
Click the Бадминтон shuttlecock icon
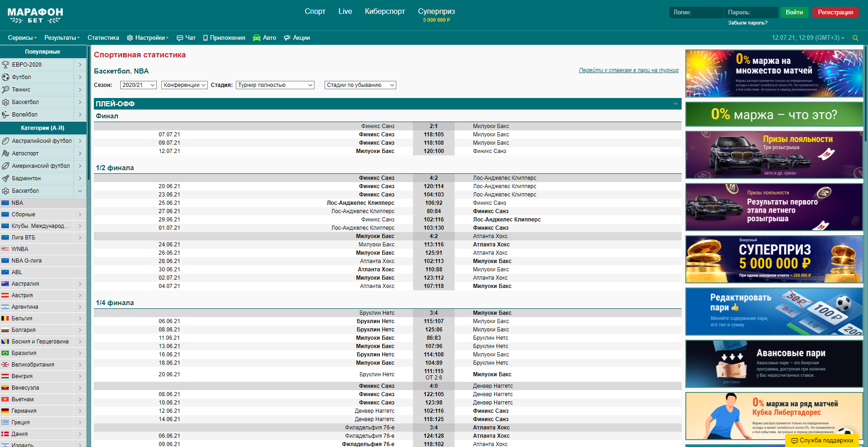point(6,178)
